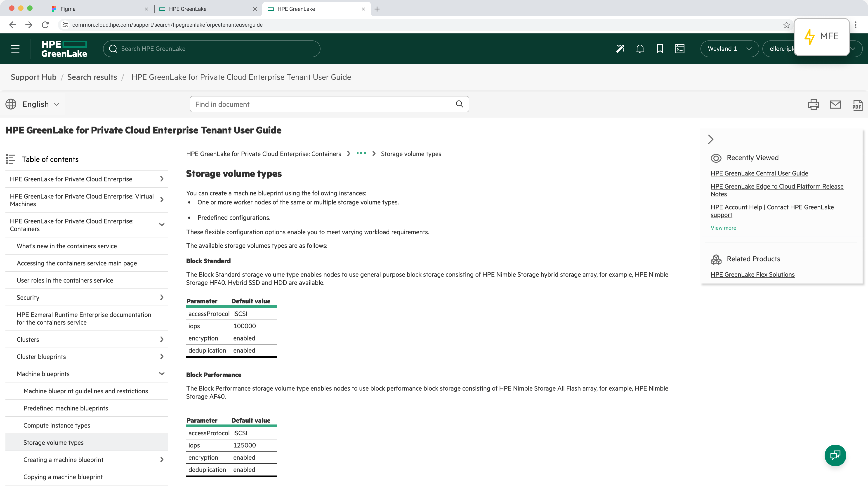868x488 pixels.
Task: Select Compute instance types in contents
Action: pos(57,425)
